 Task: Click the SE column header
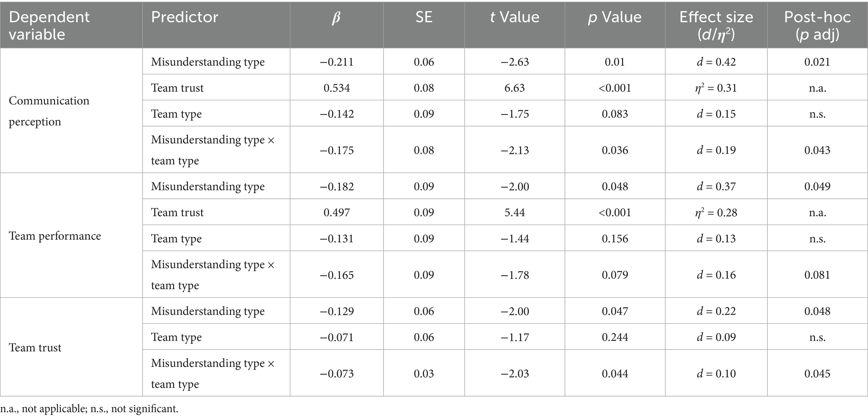(x=424, y=17)
